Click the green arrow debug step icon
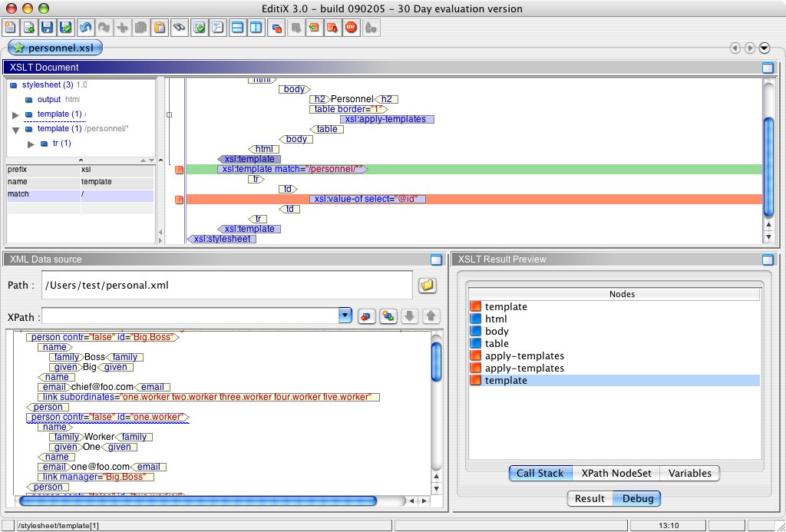 [314, 27]
